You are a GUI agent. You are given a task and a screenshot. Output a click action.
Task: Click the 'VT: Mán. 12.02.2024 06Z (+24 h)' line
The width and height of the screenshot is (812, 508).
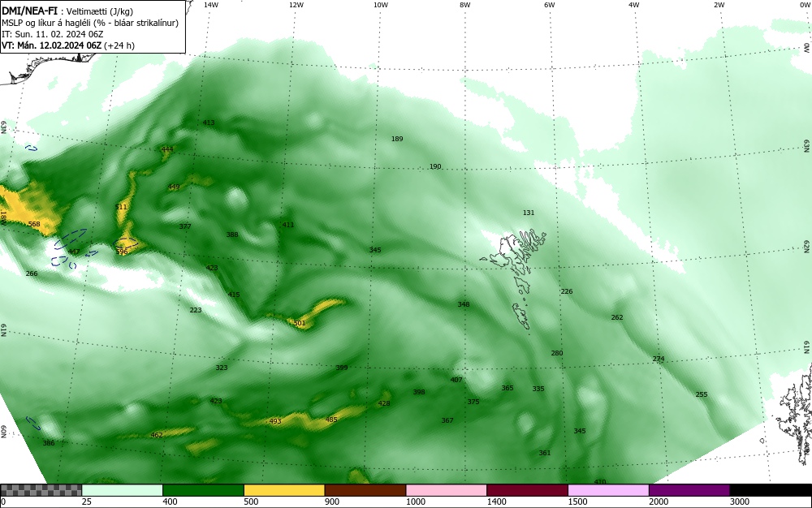point(68,45)
